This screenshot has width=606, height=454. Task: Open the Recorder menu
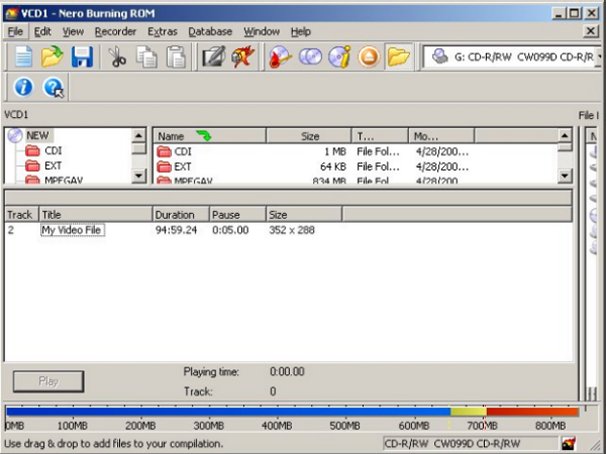pos(116,31)
